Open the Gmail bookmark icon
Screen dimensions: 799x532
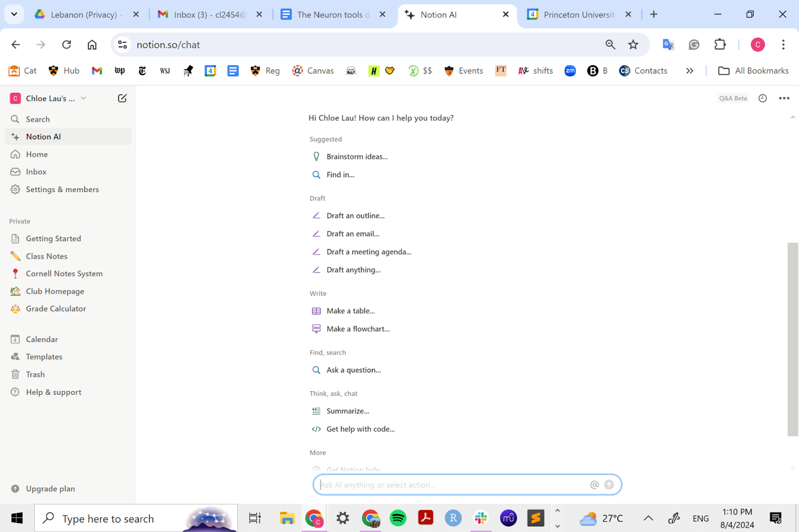(97, 71)
